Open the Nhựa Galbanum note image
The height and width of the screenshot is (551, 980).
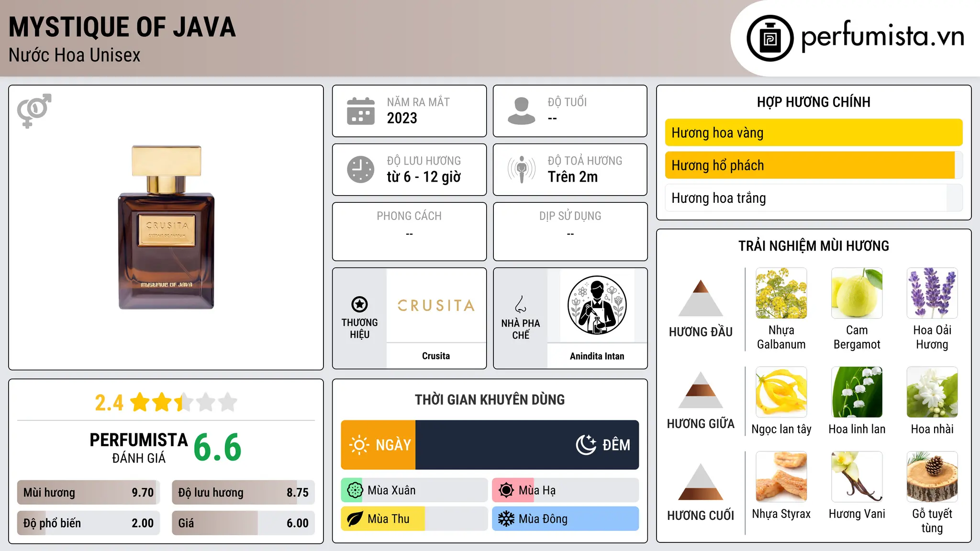[781, 293]
